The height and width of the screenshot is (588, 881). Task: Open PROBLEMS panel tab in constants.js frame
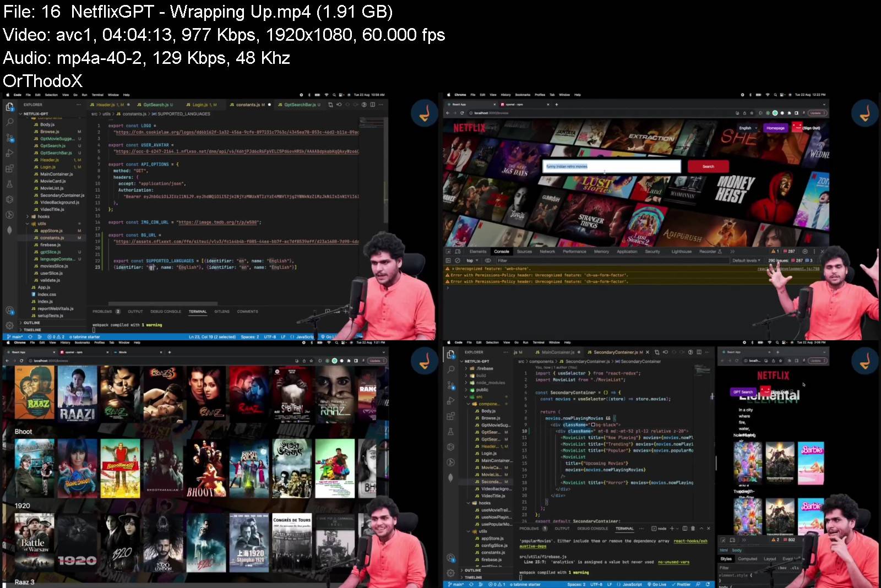click(106, 312)
